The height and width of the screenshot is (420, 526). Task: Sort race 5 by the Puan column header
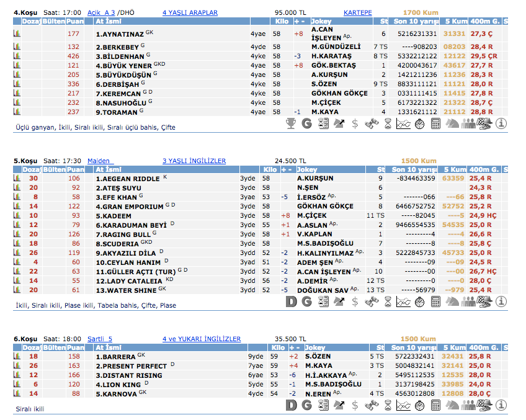click(x=75, y=169)
